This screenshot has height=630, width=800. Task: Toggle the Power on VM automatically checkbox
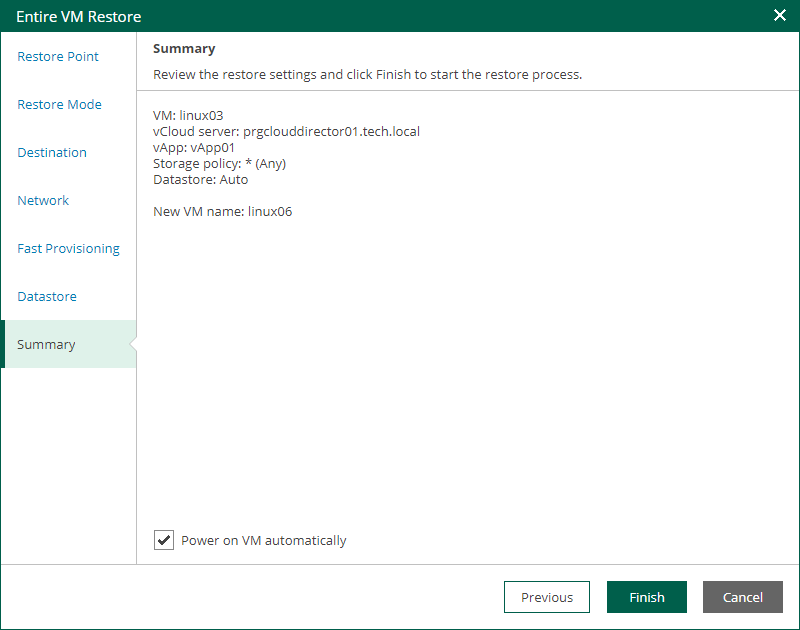tap(164, 540)
